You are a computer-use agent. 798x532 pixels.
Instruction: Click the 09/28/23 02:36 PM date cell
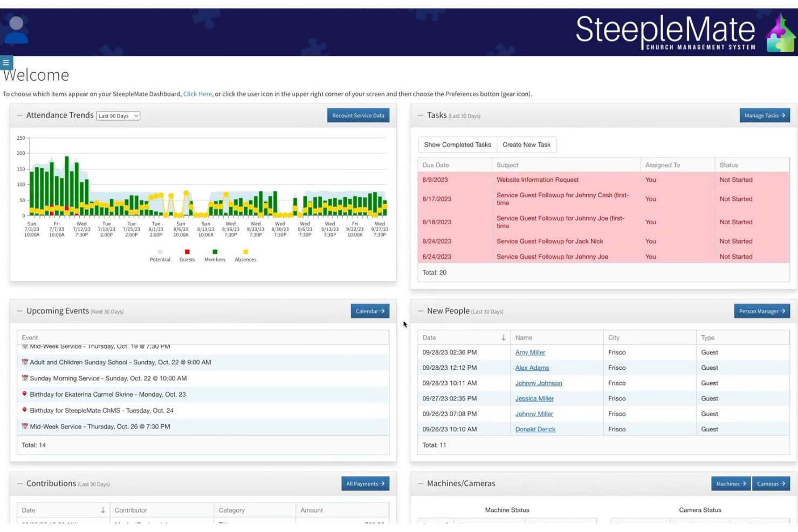pyautogui.click(x=464, y=353)
